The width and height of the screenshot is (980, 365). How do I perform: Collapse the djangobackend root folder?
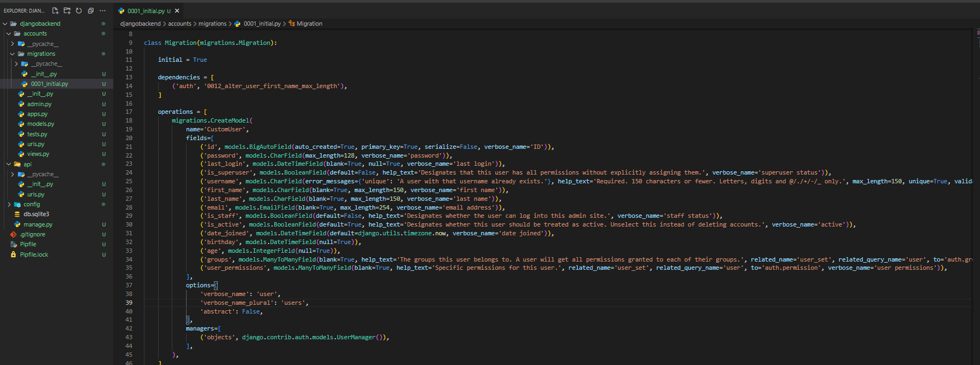click(5, 24)
